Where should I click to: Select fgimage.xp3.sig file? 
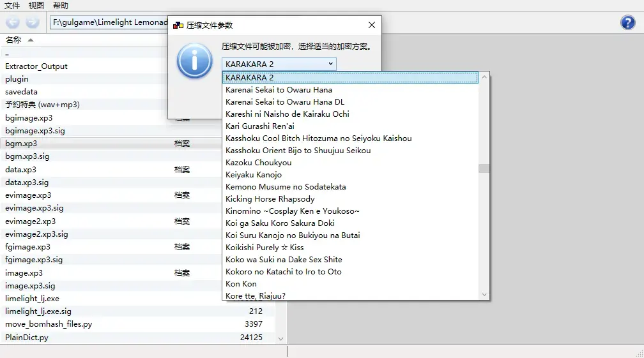34,260
